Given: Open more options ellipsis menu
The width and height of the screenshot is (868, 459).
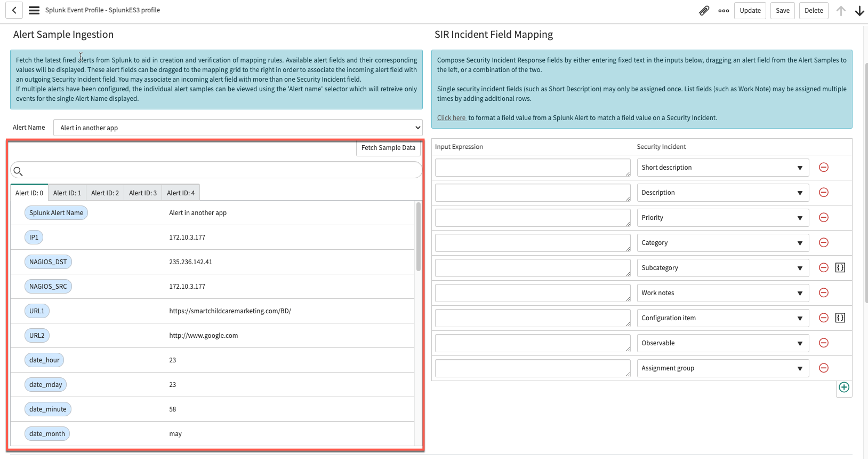Looking at the screenshot, I should pyautogui.click(x=724, y=11).
